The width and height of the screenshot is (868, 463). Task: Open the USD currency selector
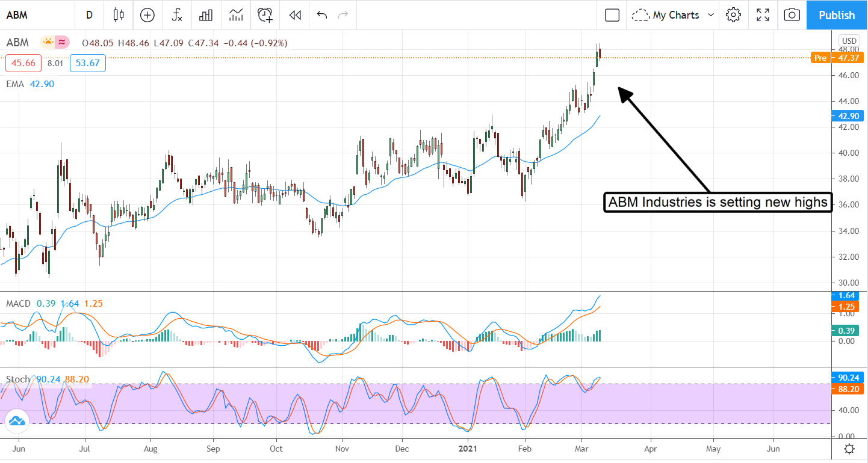click(849, 41)
